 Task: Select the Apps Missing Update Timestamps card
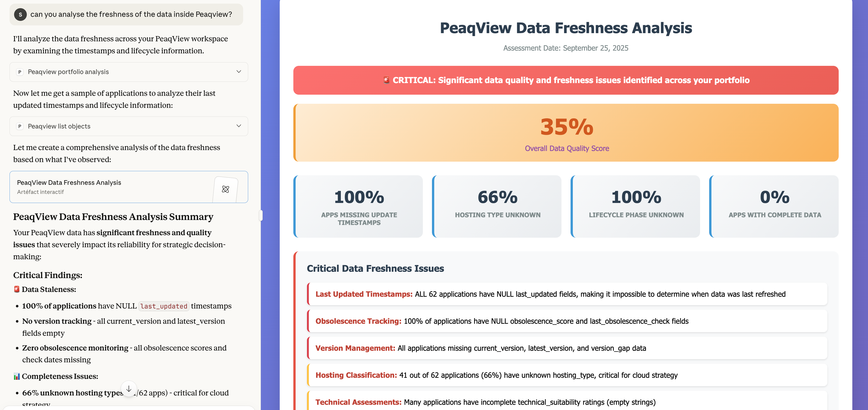(359, 206)
